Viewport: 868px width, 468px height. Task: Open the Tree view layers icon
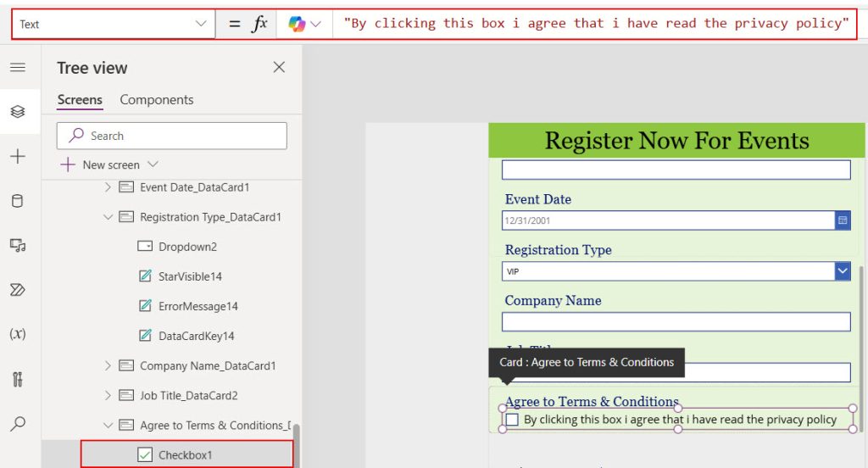pos(18,111)
